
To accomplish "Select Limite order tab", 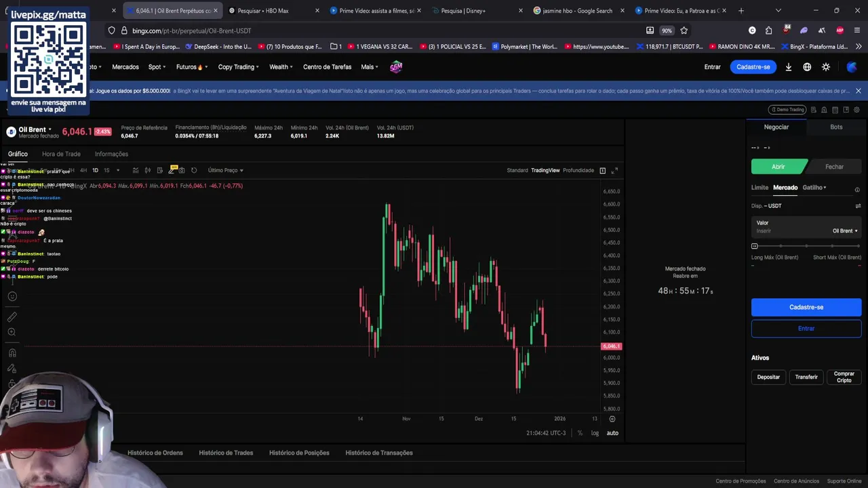I will click(x=759, y=188).
